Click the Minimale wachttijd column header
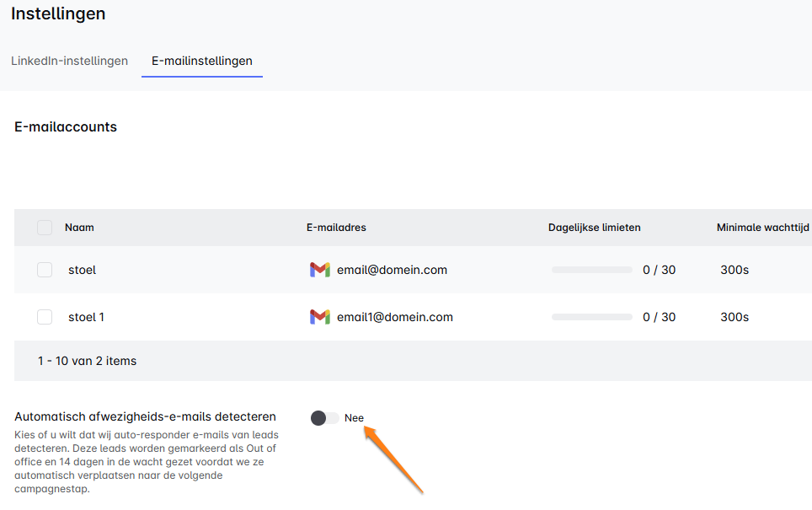The width and height of the screenshot is (812, 510). 762,228
